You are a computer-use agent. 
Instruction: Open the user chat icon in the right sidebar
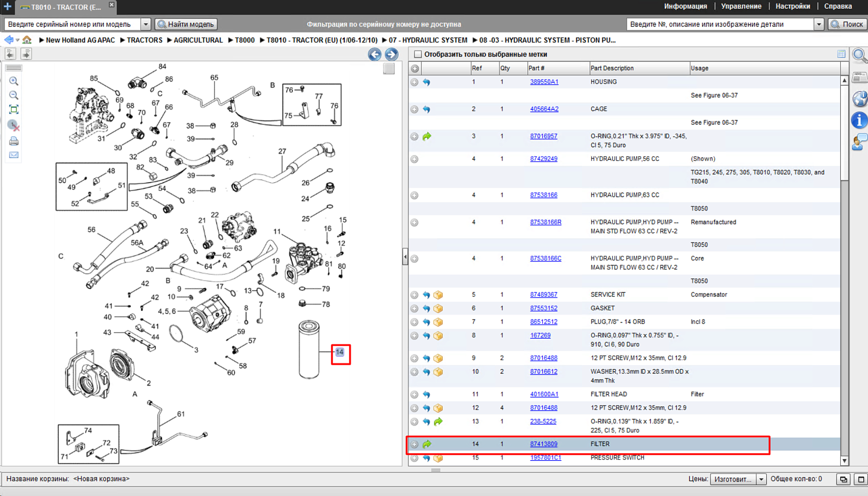click(860, 142)
